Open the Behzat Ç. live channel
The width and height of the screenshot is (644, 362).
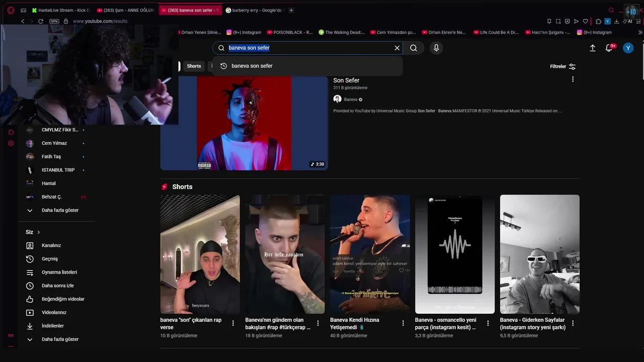point(56,197)
